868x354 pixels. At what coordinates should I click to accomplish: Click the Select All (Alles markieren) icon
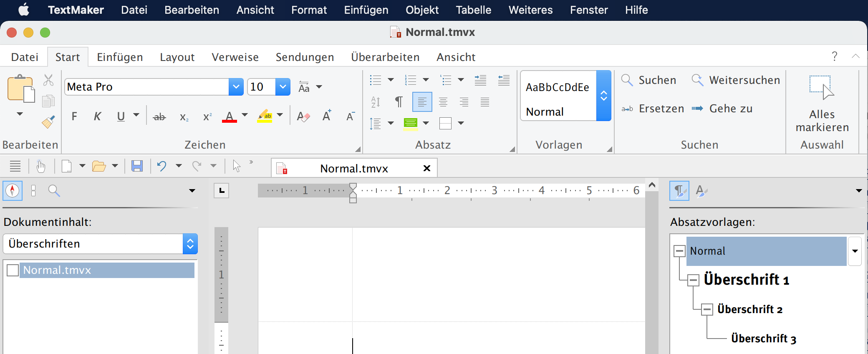pos(821,88)
